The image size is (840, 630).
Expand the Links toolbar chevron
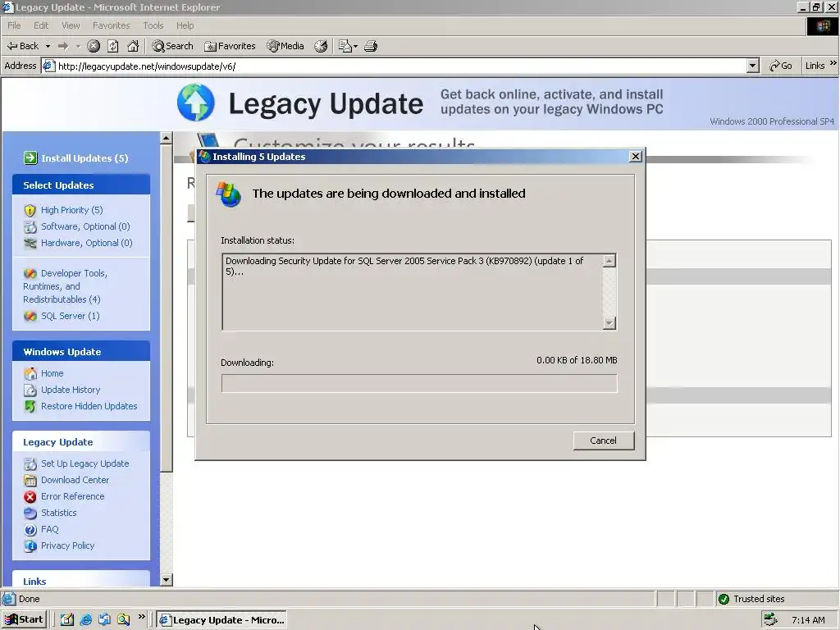[833, 63]
